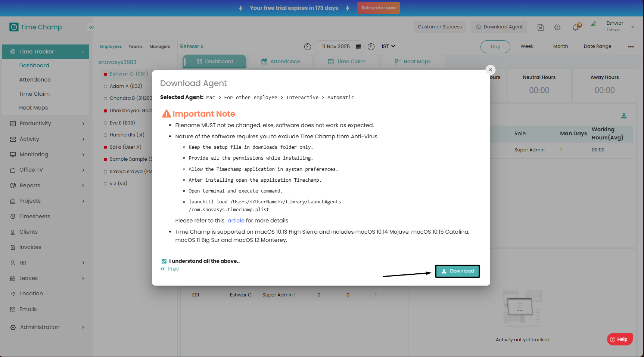Click the Timesheets sidebar icon
Viewport: 644px width, 357px height.
click(x=13, y=216)
